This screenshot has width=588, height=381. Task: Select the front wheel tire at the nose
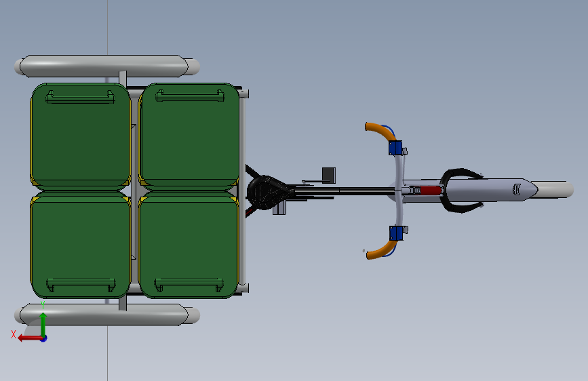553,189
